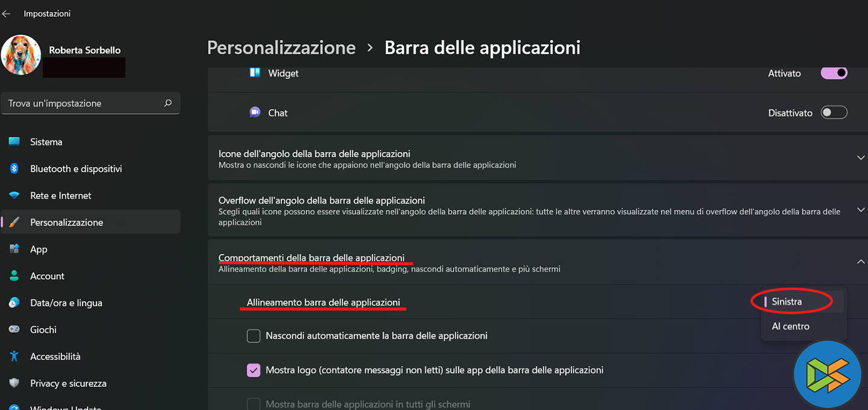The image size is (868, 410).
Task: Click the search magnifier icon
Action: point(168,103)
